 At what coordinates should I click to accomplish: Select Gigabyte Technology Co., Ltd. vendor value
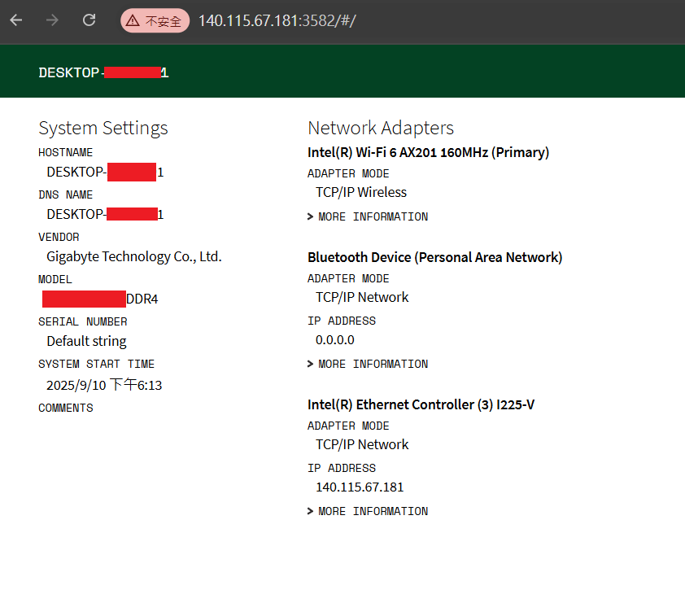[134, 256]
